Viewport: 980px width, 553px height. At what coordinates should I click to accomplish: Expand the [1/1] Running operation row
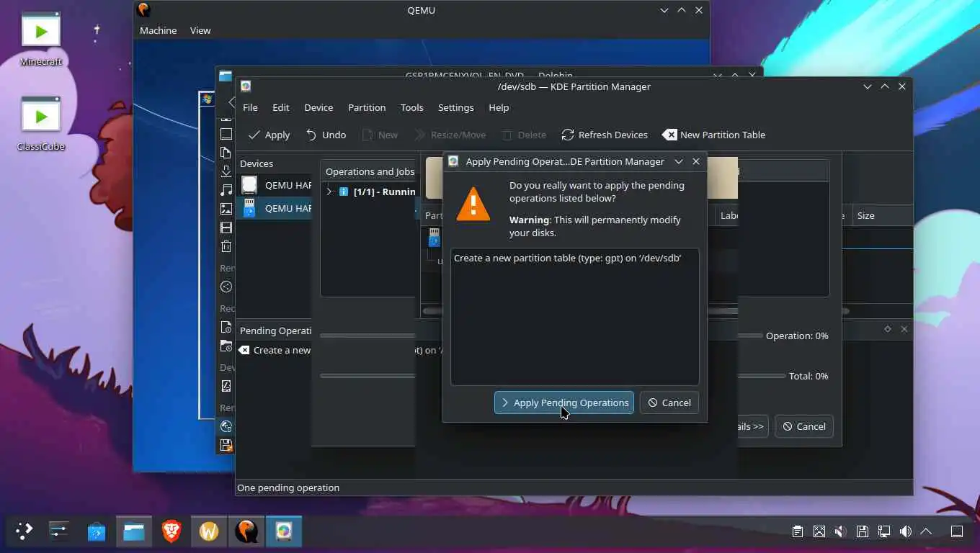pyautogui.click(x=329, y=192)
